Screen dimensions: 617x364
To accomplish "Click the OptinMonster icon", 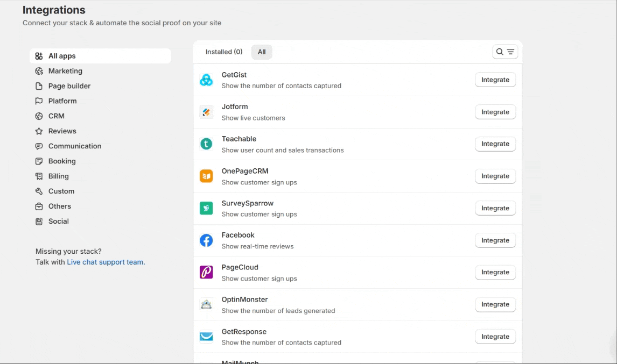I will (206, 304).
